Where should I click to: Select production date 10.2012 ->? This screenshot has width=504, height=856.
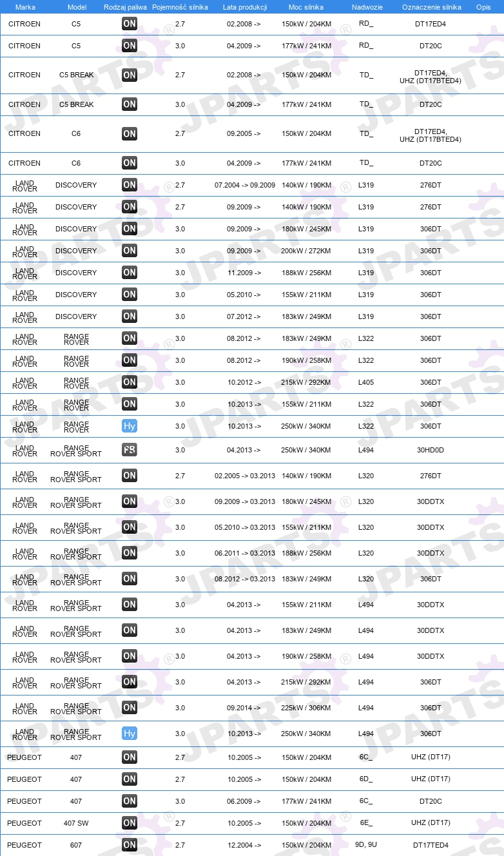pyautogui.click(x=244, y=383)
